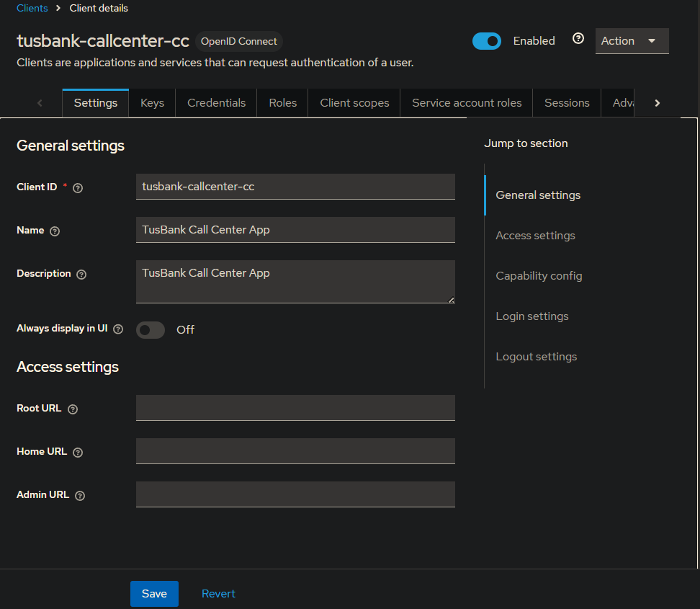Jump to Logout settings section
Screen dimensions: 700x609
(x=536, y=357)
